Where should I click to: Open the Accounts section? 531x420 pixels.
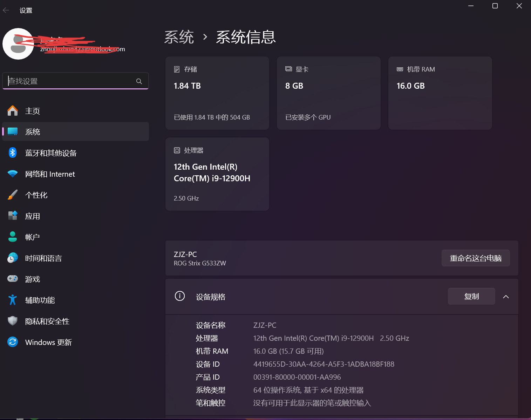[32, 237]
